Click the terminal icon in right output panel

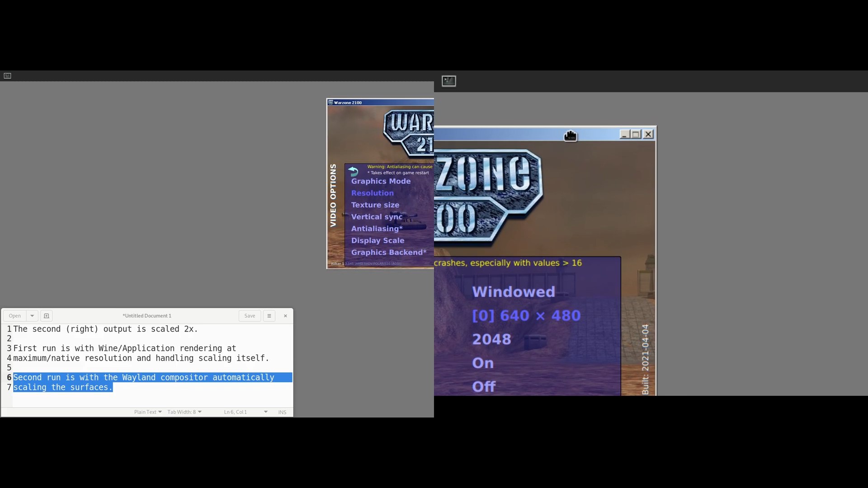pyautogui.click(x=448, y=81)
